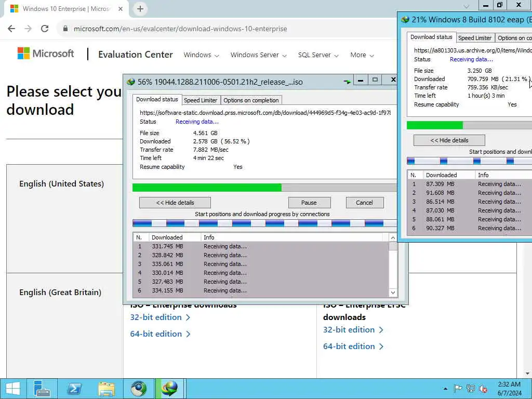Open Server Manager from taskbar
The image size is (532, 399).
point(42,389)
